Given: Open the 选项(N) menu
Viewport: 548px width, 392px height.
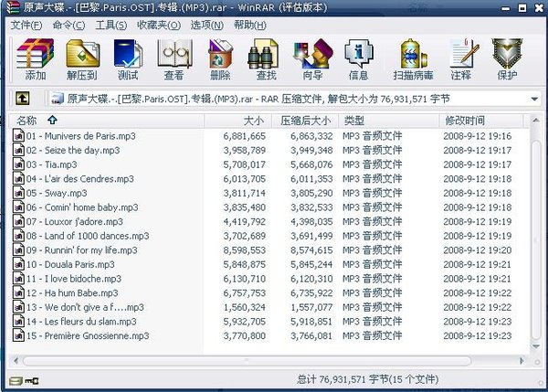Looking at the screenshot, I should tap(207, 26).
